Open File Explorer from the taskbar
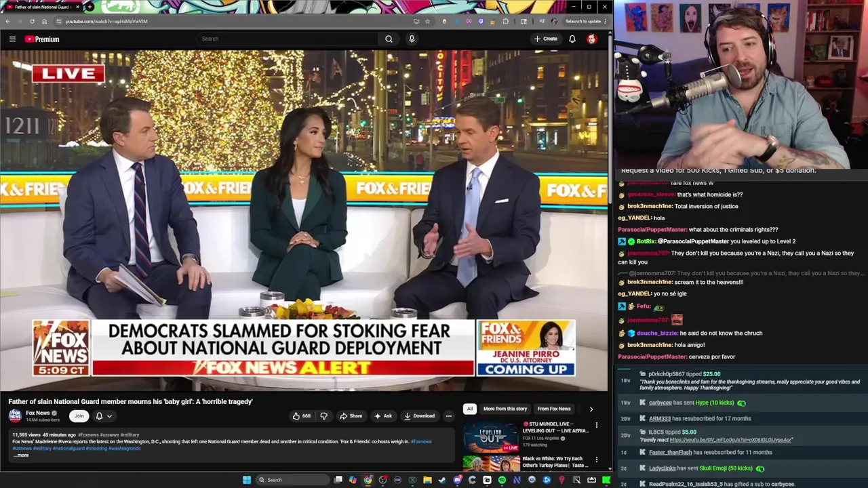The width and height of the screenshot is (868, 488). coord(427,480)
